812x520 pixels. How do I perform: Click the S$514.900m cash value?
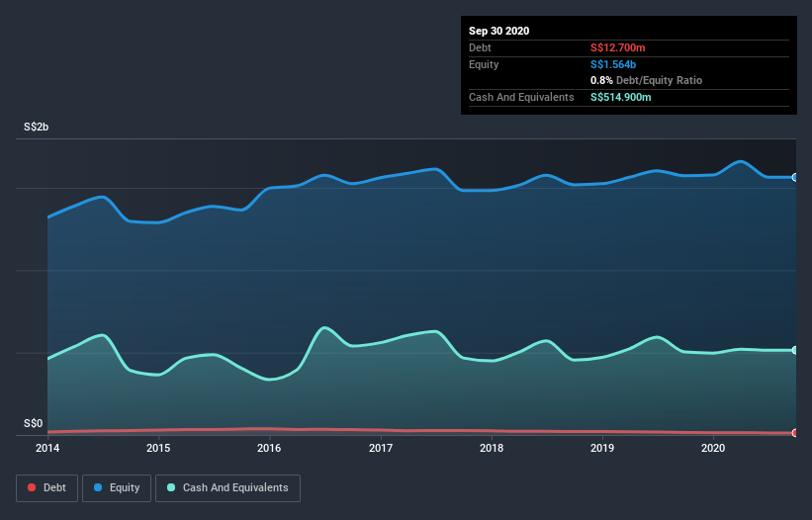621,97
